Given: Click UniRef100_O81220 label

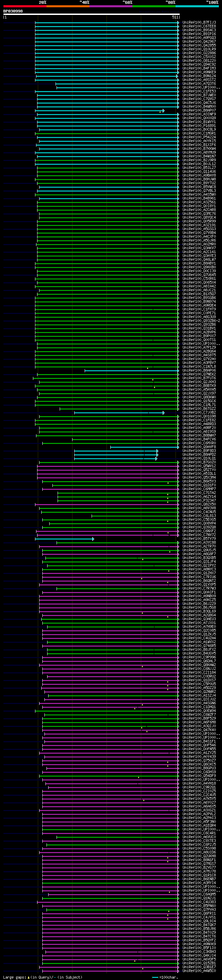Looking at the screenshot, I should tap(199, 60).
